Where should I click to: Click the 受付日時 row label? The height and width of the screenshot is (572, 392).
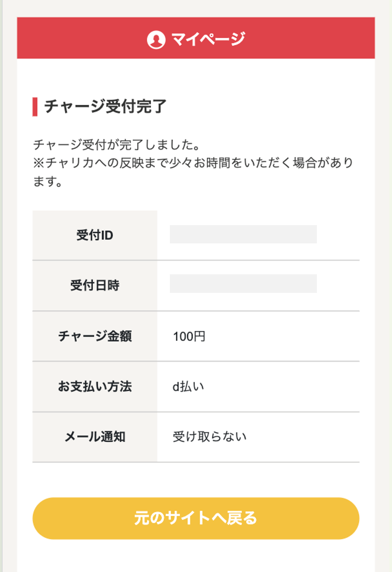tap(95, 285)
